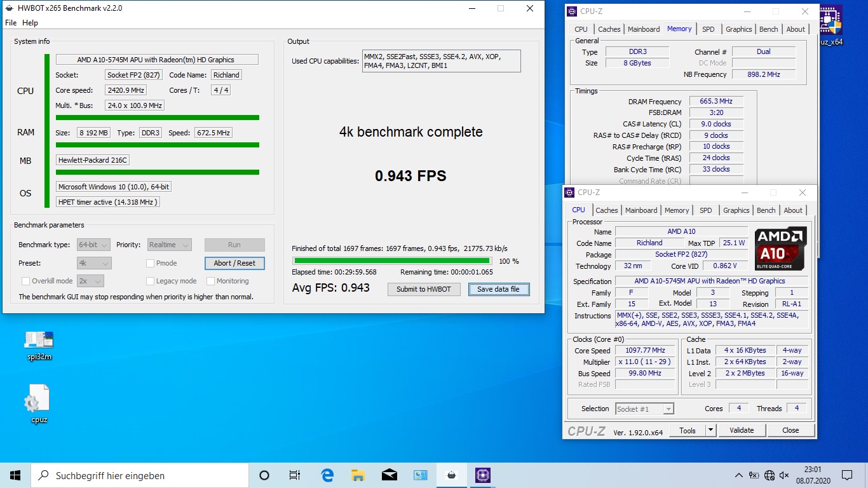Open the Help menu in HWBOT

[31, 23]
